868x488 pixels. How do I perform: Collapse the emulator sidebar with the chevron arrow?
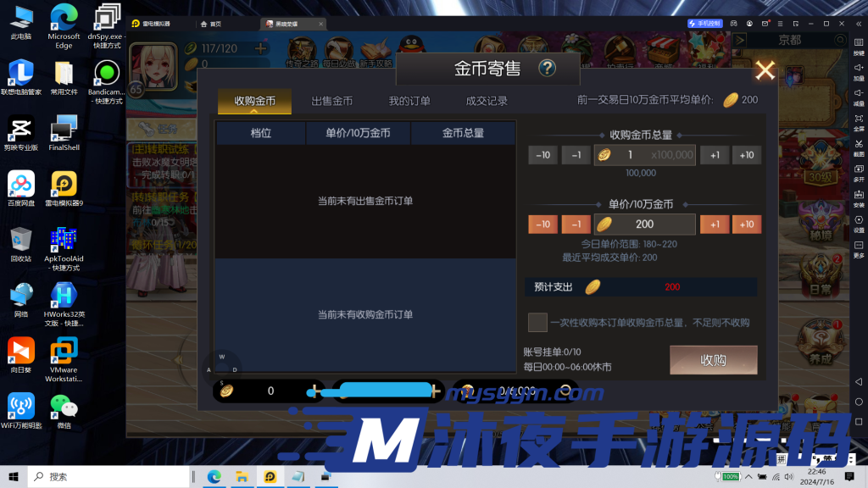click(859, 24)
